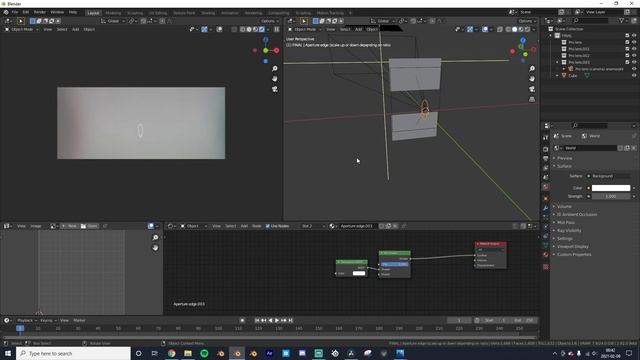Expand the Cube tree item in outliner
Image resolution: width=640 pixels, height=360 pixels.
557,76
